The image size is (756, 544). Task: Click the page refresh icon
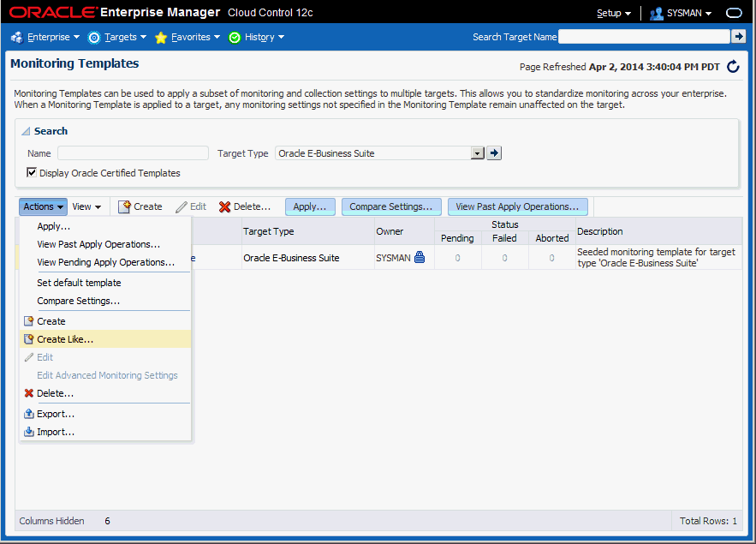pos(733,67)
